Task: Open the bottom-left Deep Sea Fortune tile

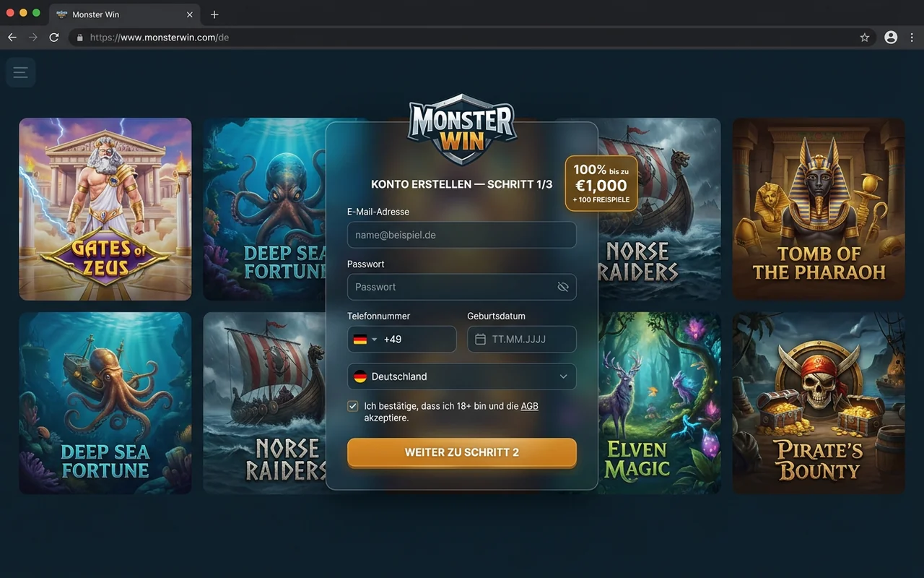Action: point(105,403)
